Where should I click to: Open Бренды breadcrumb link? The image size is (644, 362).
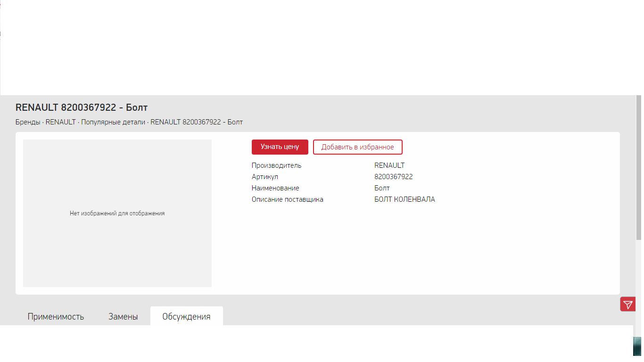pyautogui.click(x=28, y=122)
